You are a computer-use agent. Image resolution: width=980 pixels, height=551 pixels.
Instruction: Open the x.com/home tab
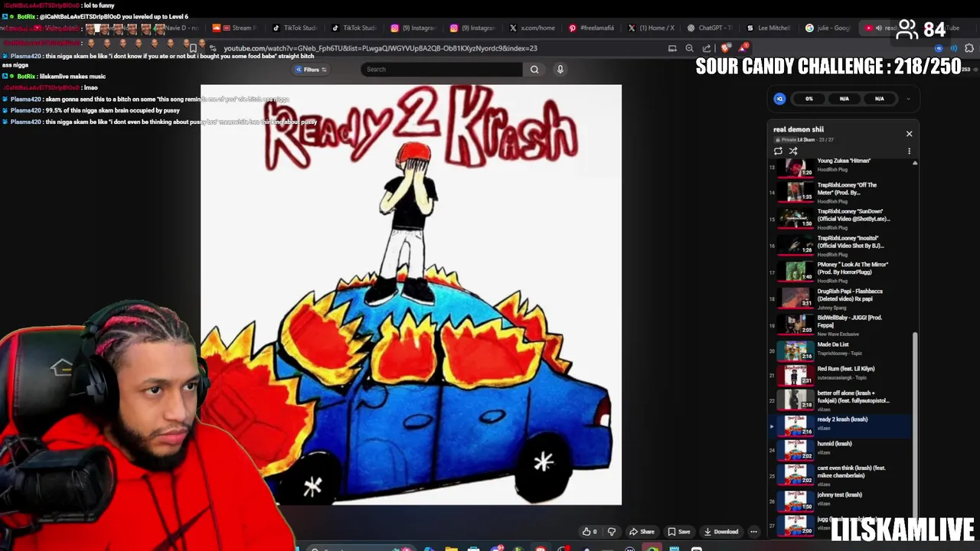click(x=531, y=28)
